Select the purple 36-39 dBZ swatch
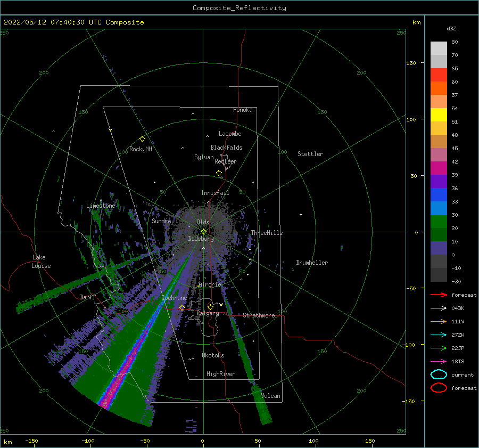The image size is (479, 448). [x=439, y=182]
